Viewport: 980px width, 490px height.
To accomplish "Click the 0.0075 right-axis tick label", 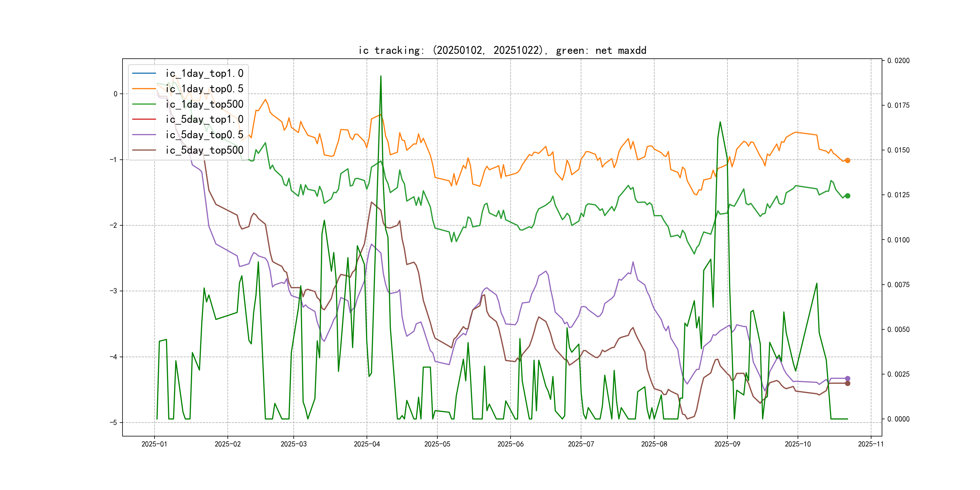I will pos(898,285).
